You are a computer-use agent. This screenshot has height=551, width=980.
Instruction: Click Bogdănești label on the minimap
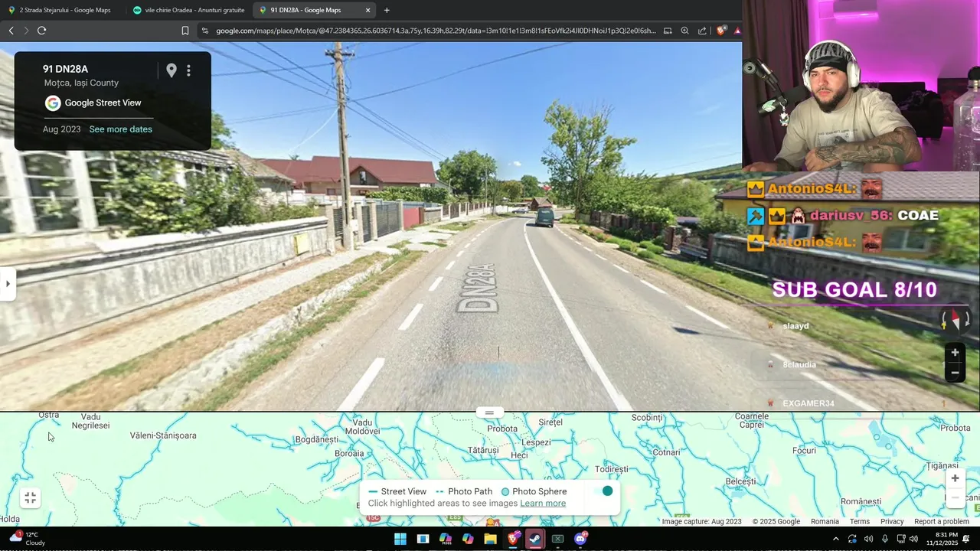(x=316, y=440)
